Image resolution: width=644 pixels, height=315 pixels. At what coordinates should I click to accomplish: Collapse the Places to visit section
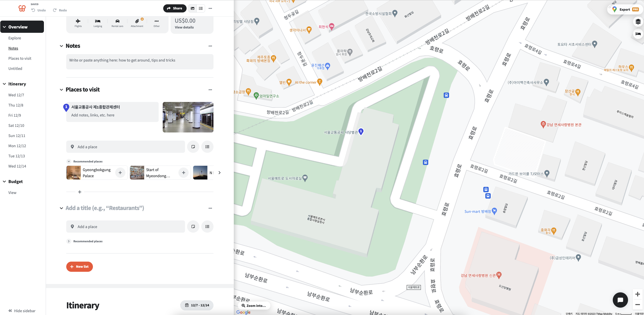click(61, 90)
